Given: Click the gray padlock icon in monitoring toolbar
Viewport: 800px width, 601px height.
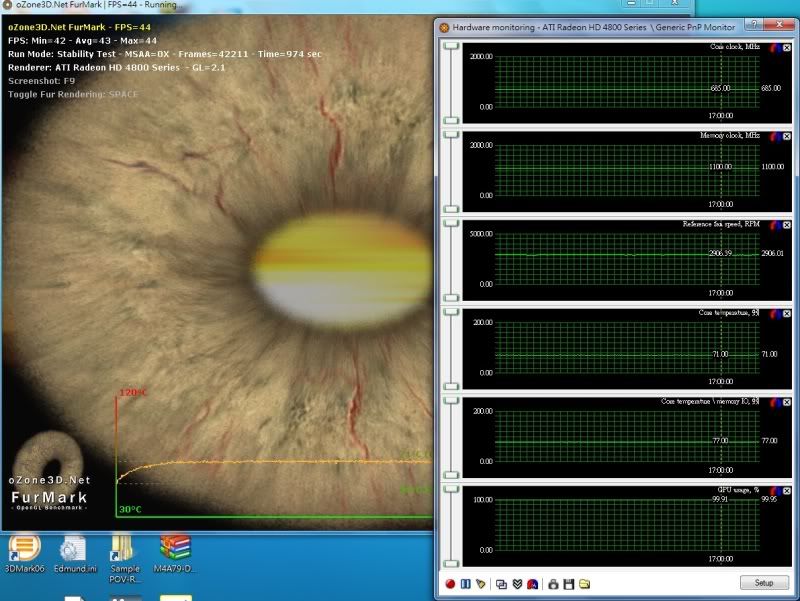Looking at the screenshot, I should pyautogui.click(x=553, y=584).
